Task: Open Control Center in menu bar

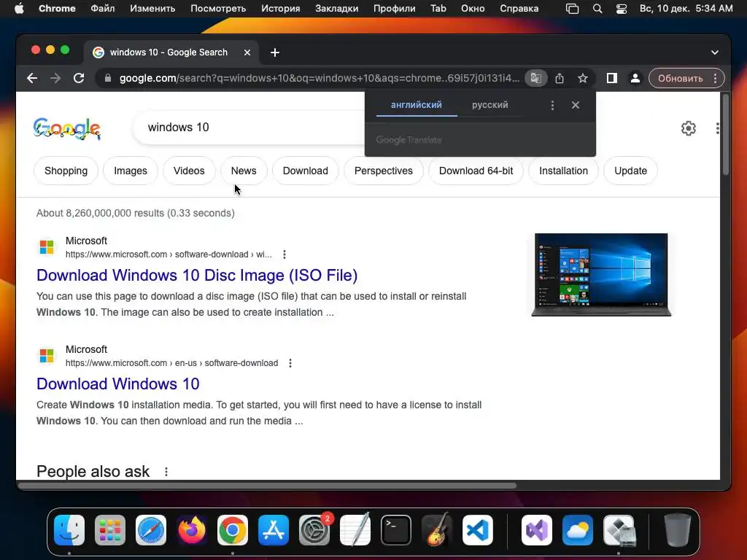Action: [x=622, y=9]
